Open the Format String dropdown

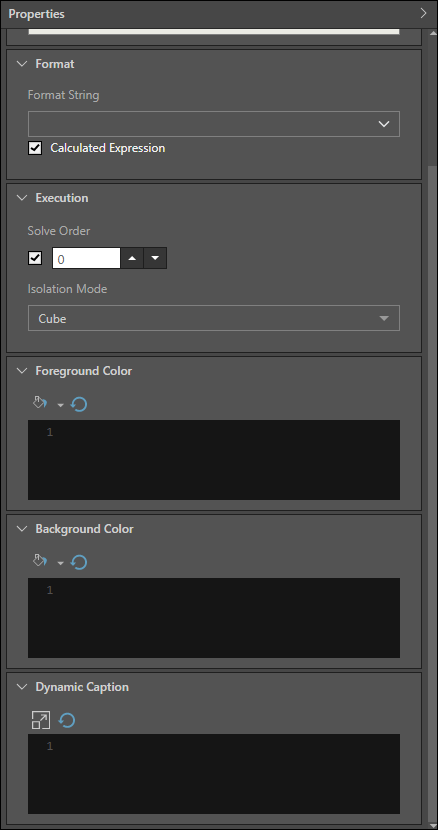[214, 124]
